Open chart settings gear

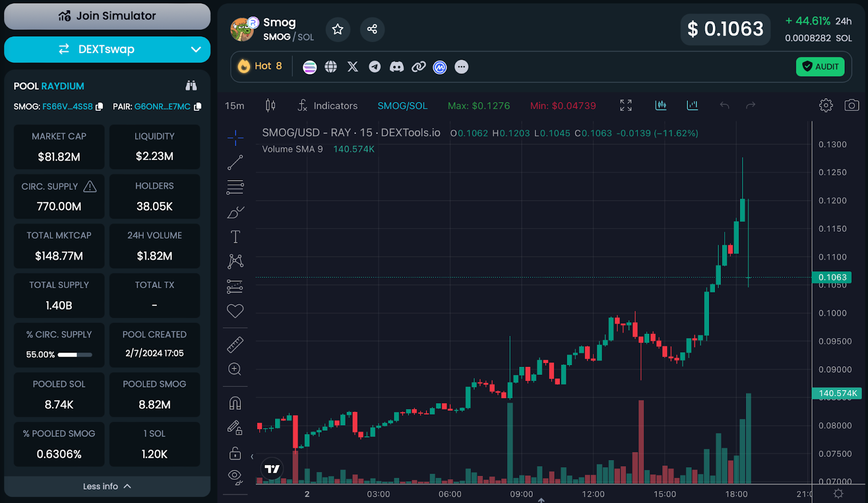coord(826,105)
